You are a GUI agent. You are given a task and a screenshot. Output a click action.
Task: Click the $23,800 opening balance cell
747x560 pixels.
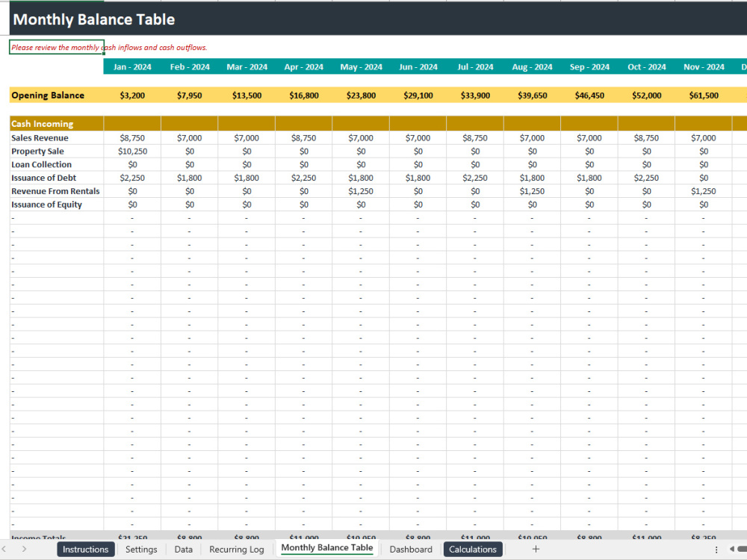click(x=361, y=96)
